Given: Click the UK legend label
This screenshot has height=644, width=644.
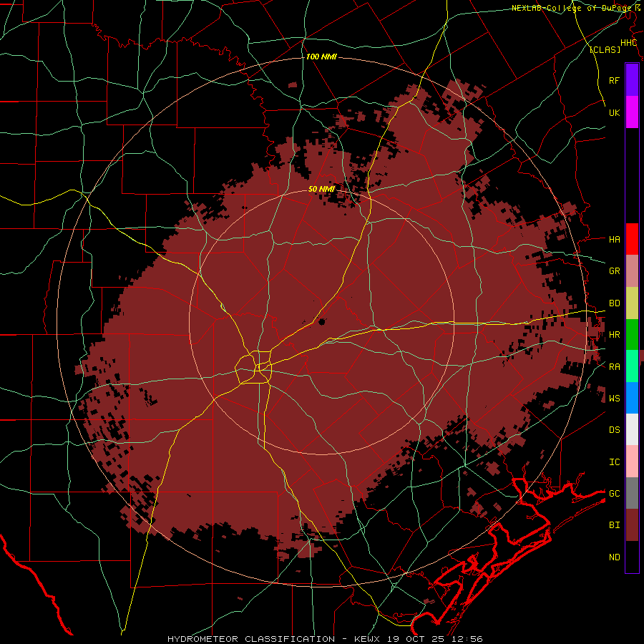Looking at the screenshot, I should [x=615, y=113].
